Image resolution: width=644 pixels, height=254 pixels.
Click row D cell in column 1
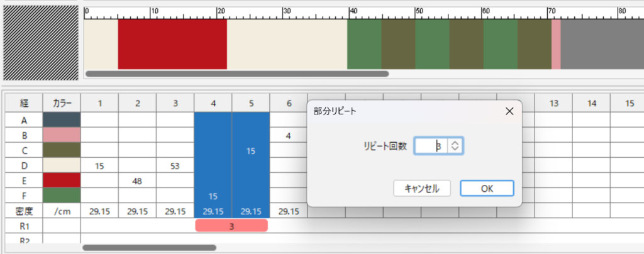point(99,166)
